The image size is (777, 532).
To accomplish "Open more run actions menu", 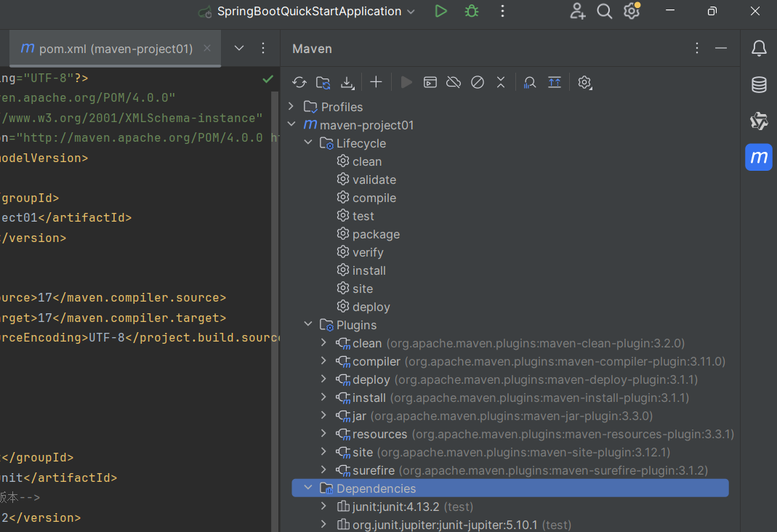I will pos(502,11).
